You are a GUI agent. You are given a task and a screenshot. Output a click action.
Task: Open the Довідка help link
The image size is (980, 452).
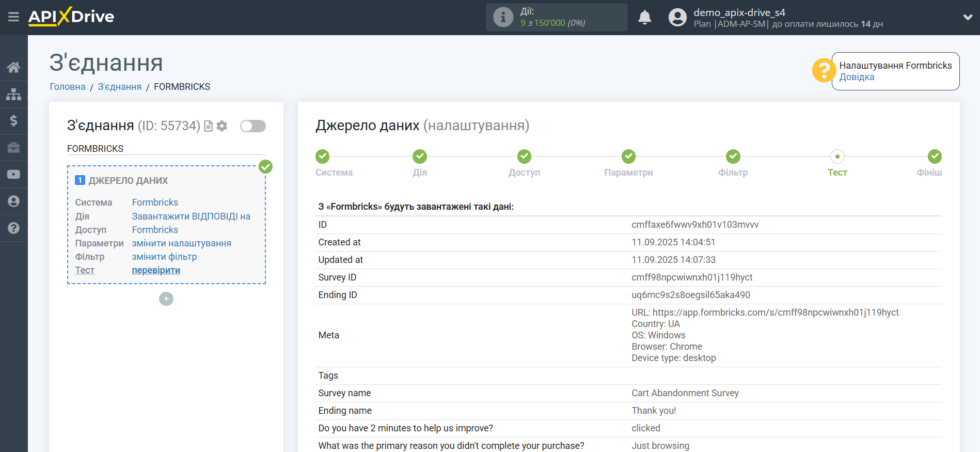click(857, 77)
